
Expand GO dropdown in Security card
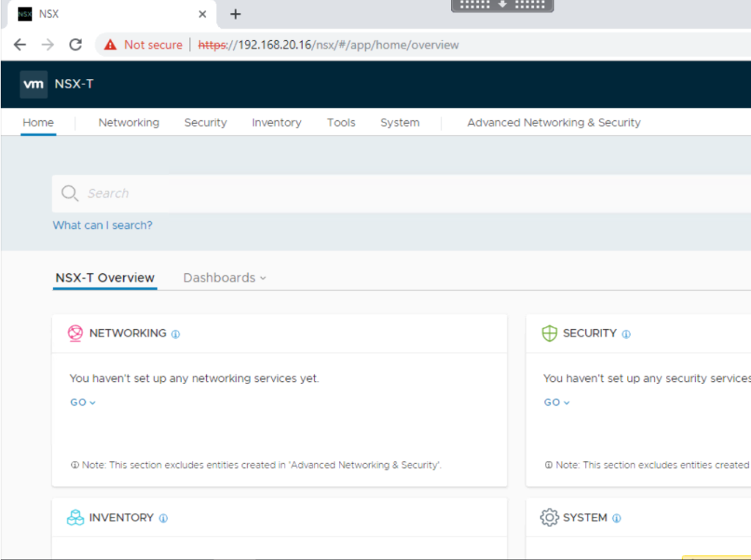557,402
